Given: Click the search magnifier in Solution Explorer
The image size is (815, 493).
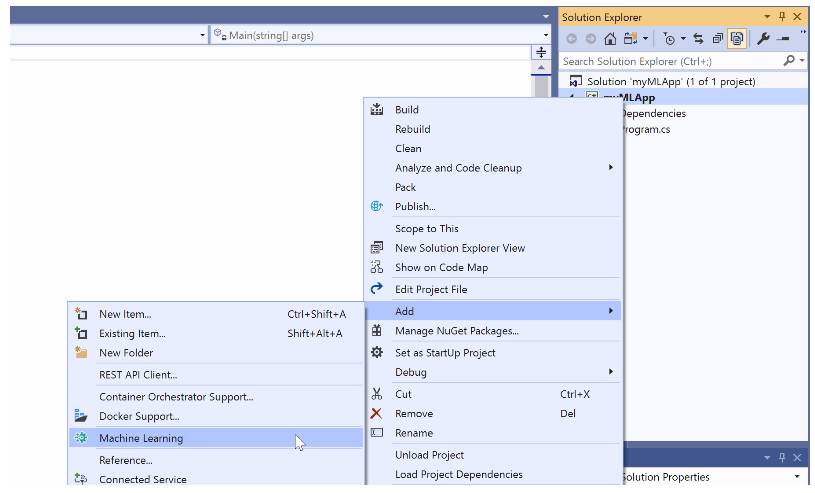Looking at the screenshot, I should [x=789, y=61].
